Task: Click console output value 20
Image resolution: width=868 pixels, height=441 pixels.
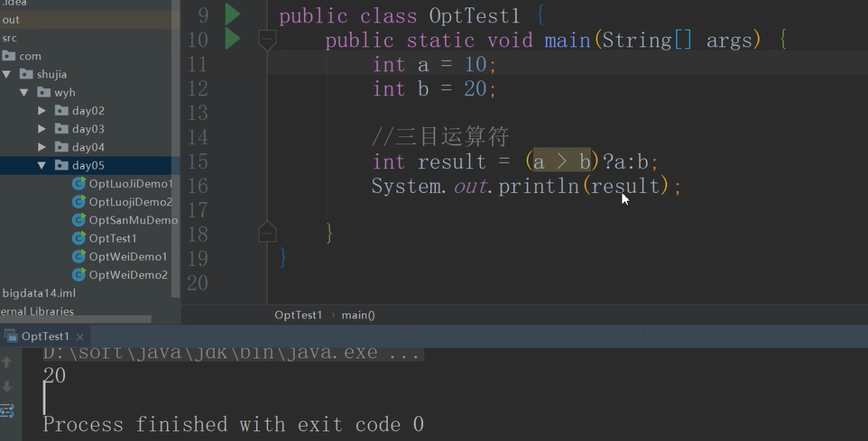Action: tap(55, 376)
